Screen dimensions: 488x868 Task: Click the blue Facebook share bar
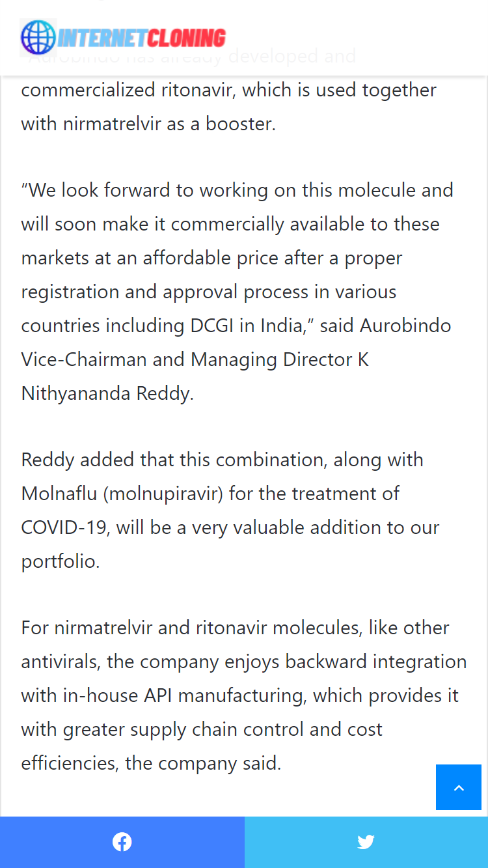[122, 842]
